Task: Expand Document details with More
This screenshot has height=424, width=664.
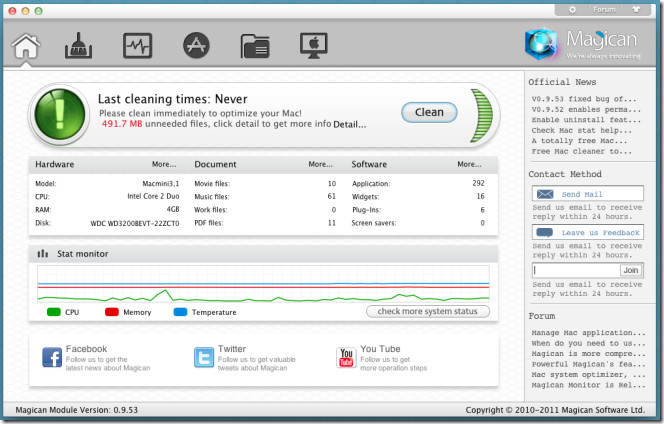Action: pyautogui.click(x=320, y=164)
